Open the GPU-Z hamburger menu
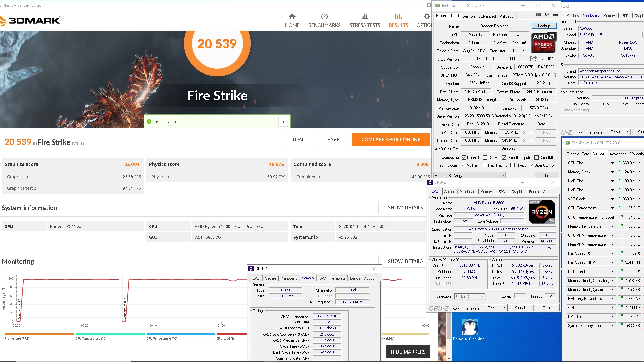 click(x=555, y=15)
